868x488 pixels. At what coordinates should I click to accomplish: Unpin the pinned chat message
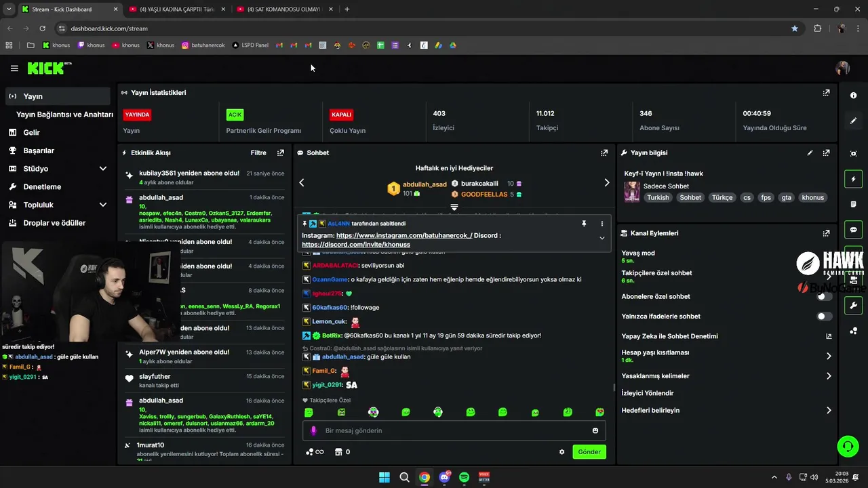pyautogui.click(x=584, y=224)
